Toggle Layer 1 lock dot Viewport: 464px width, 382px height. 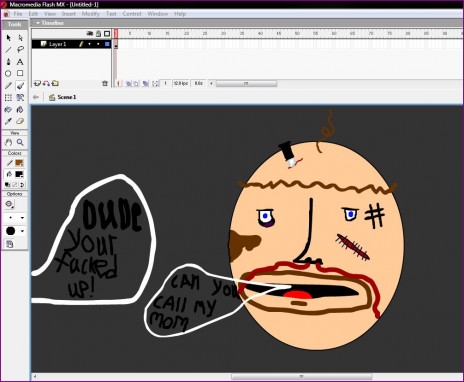coord(98,44)
